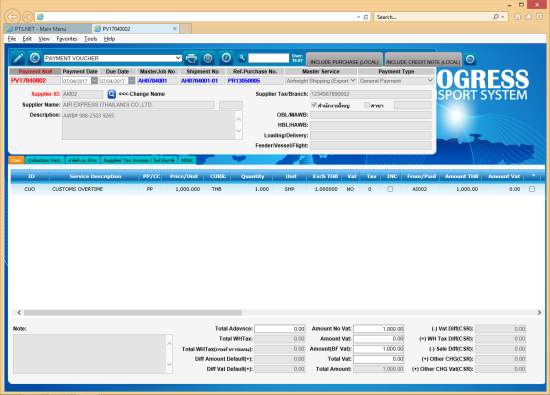Screen dimensions: 550x395
Task: Click the printer icon
Action: coord(191,58)
